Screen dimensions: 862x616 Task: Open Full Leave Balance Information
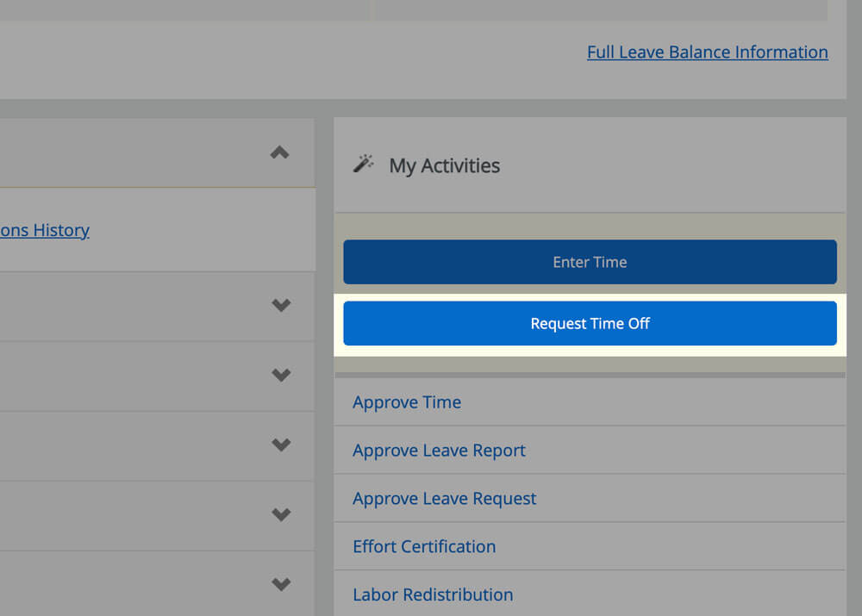pyautogui.click(x=707, y=52)
